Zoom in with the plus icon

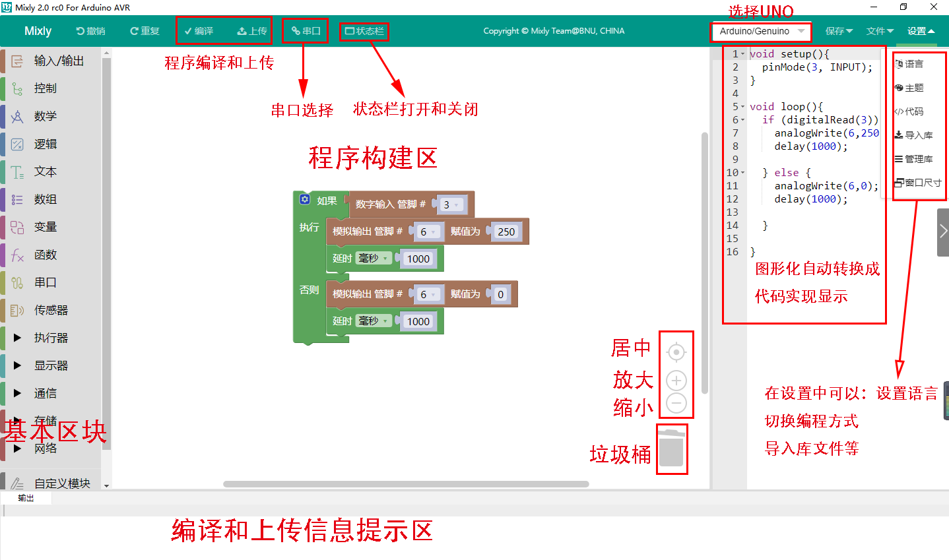676,381
